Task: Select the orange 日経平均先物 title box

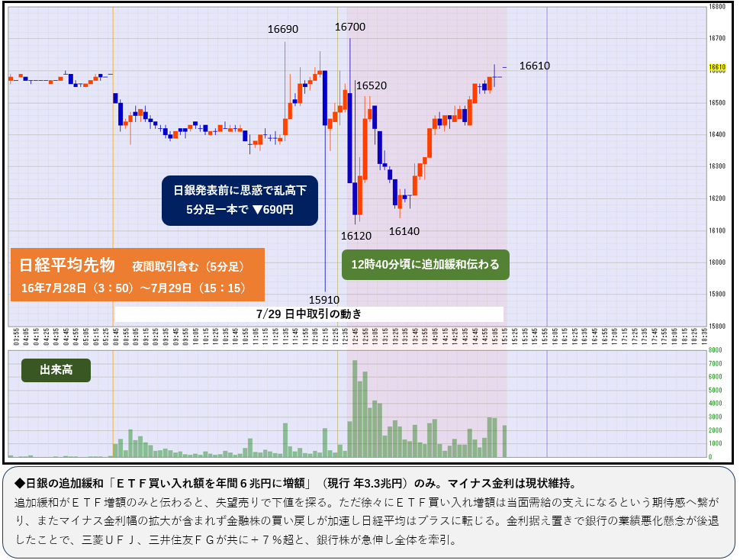Action: tap(137, 274)
